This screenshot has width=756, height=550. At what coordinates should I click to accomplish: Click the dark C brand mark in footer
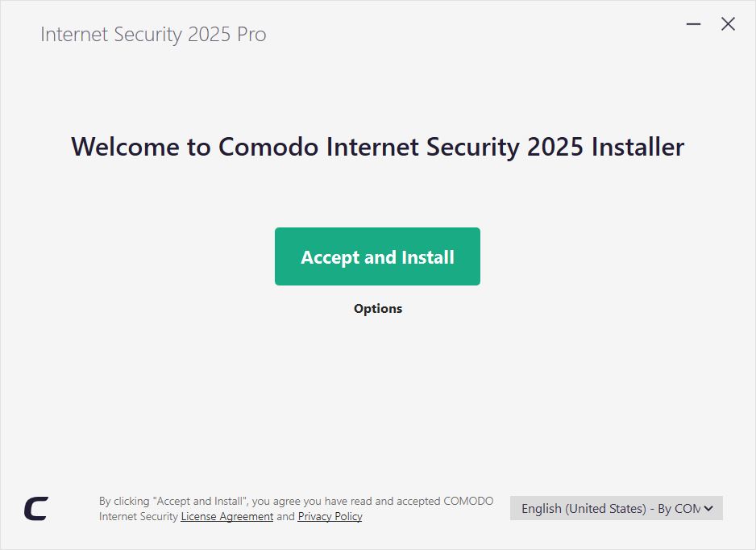(36, 509)
